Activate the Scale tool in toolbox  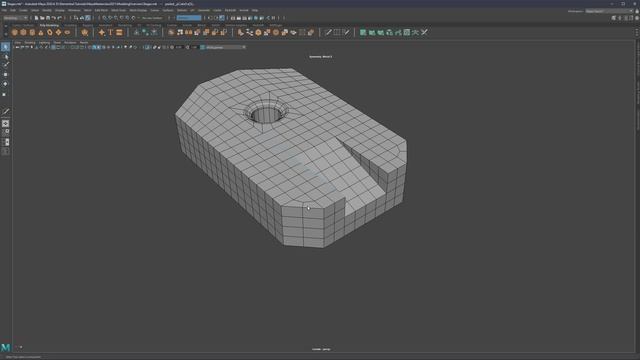(5, 94)
